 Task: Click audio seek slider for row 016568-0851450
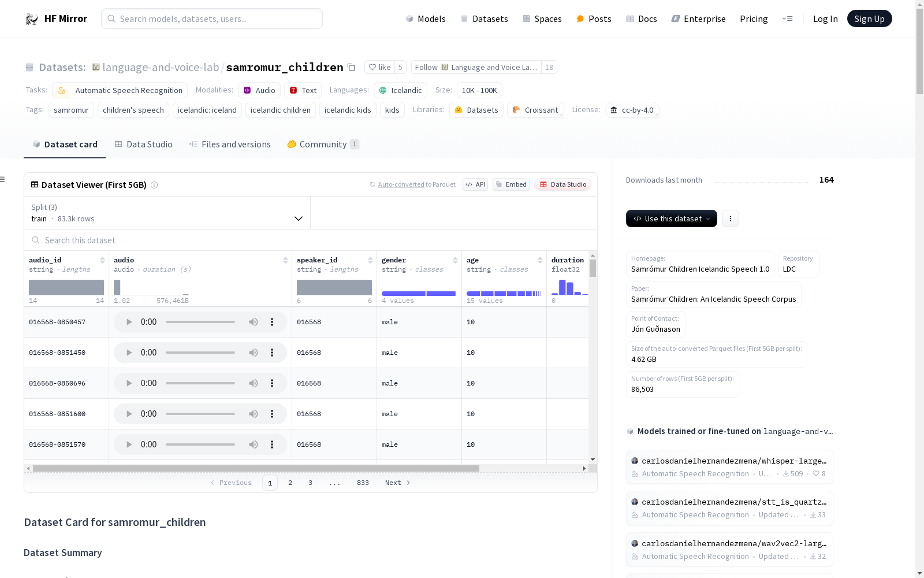200,353
